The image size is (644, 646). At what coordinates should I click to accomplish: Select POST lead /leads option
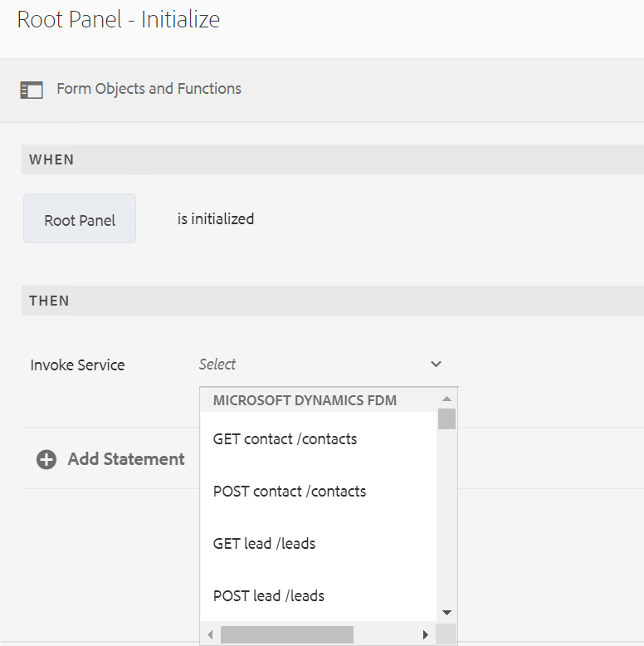pos(268,595)
